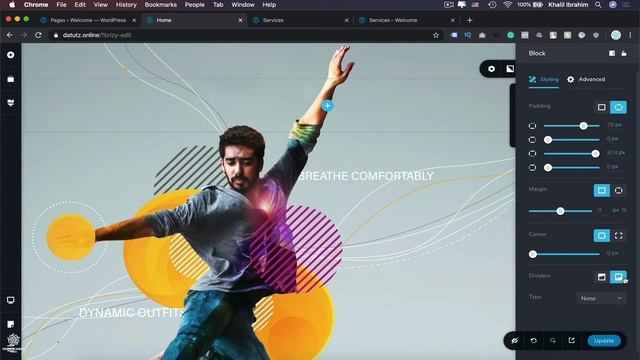Set margin to grouped mode
This screenshot has height=360, width=640.
click(x=602, y=191)
